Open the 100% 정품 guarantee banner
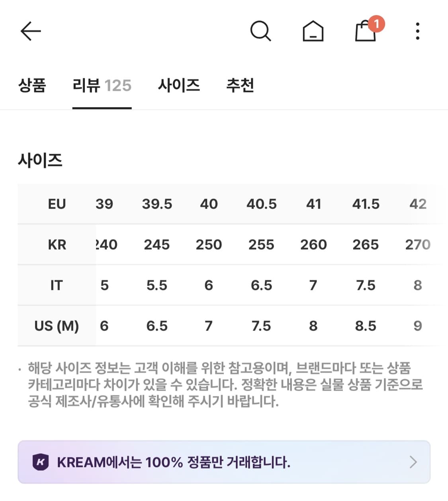Viewport: 448px width, 501px height. point(223,462)
